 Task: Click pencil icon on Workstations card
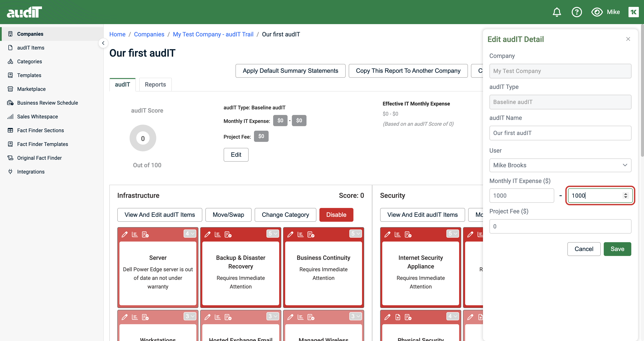(x=124, y=317)
